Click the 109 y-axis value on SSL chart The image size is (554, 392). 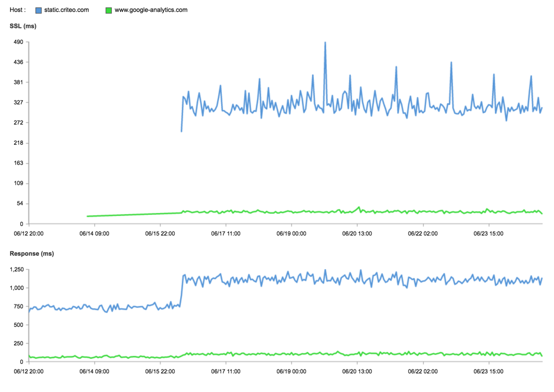click(x=19, y=183)
